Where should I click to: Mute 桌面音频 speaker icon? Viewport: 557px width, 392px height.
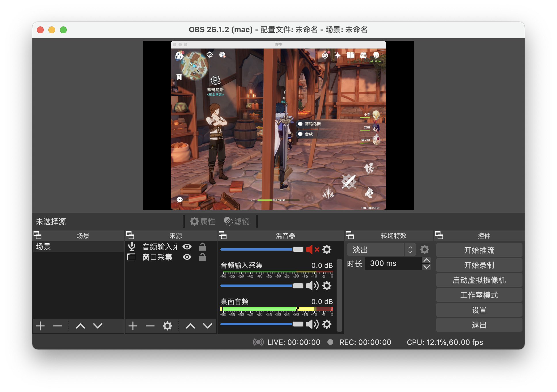[312, 324]
